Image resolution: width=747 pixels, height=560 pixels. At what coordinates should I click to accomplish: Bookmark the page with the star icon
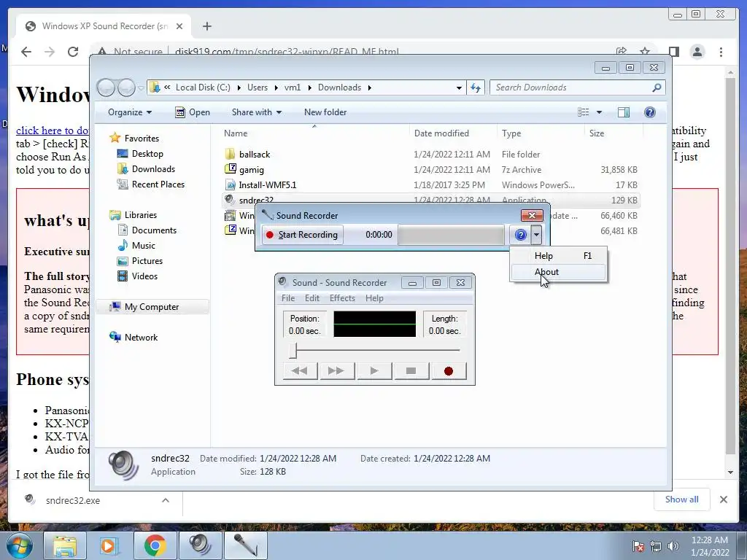645,52
